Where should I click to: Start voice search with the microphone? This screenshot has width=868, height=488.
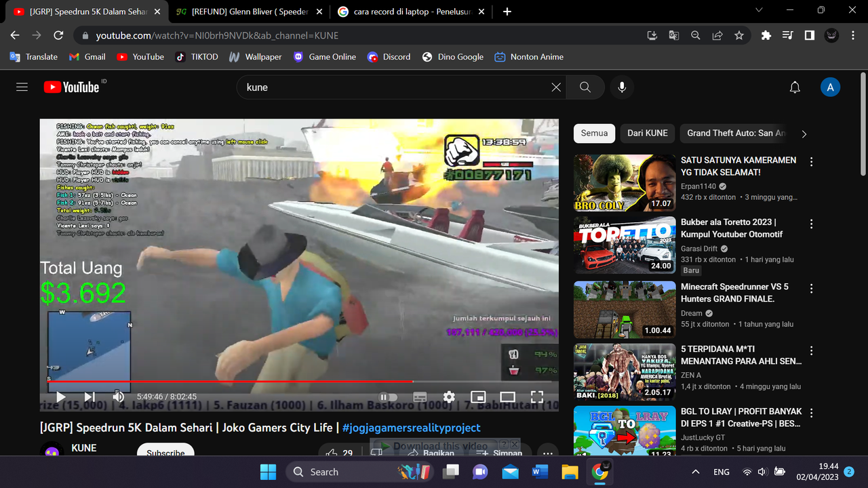point(621,87)
